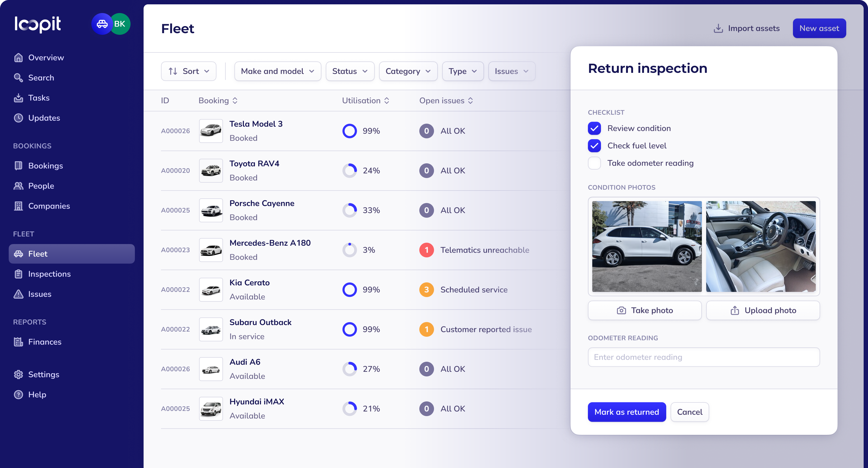Open the Make and model filter

[277, 71]
